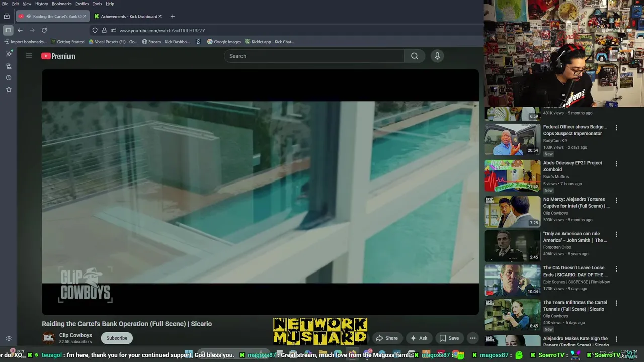
Task: Open Abe's Odessey EP21 Project Zomboid thumbnail
Action: (x=512, y=176)
